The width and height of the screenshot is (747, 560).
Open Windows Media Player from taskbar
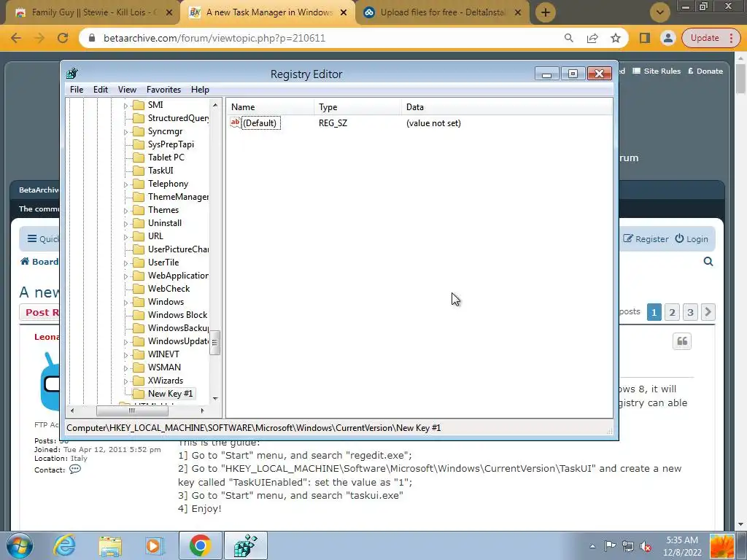pos(154,545)
